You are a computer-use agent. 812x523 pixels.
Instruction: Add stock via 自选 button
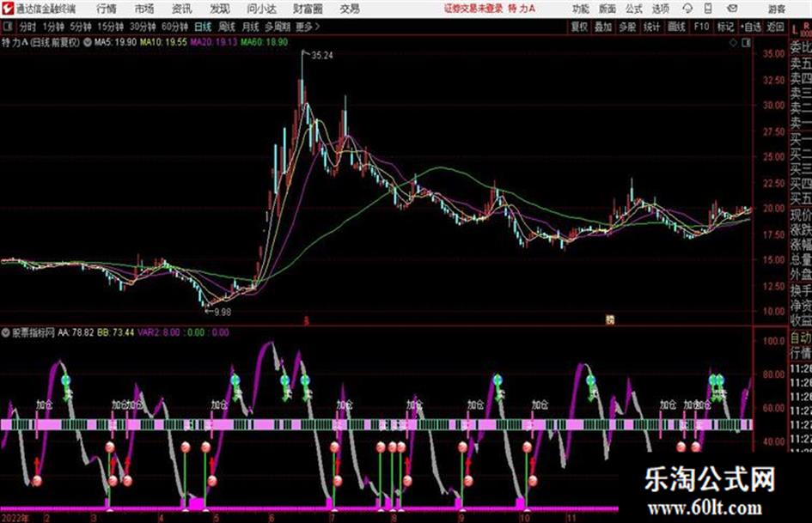(751, 27)
